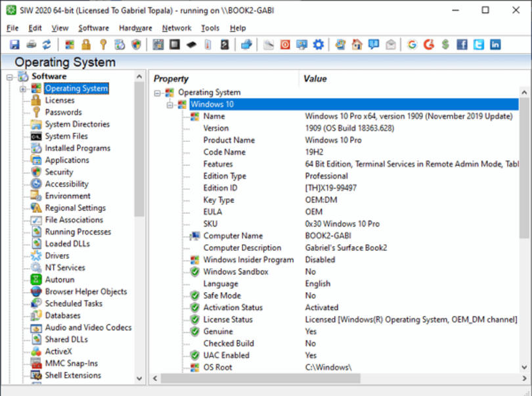The width and height of the screenshot is (532, 396).
Task: Click the Print toolbar icon
Action: click(31, 45)
